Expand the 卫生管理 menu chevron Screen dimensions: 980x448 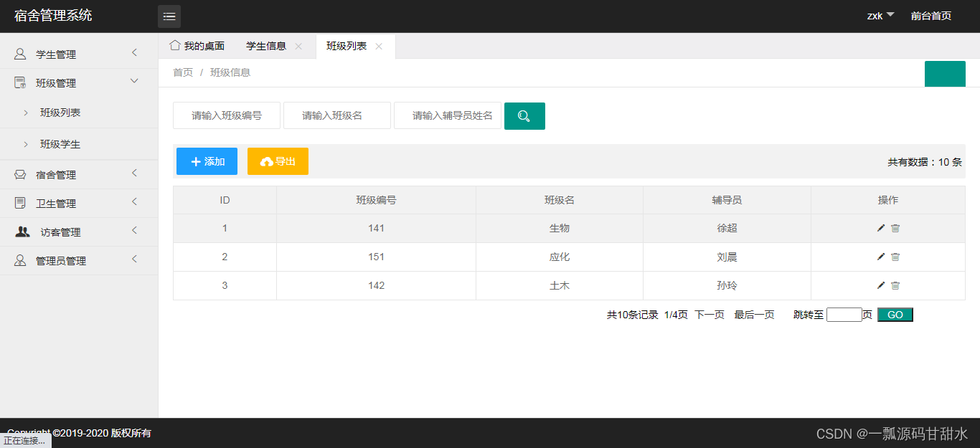[x=134, y=201]
